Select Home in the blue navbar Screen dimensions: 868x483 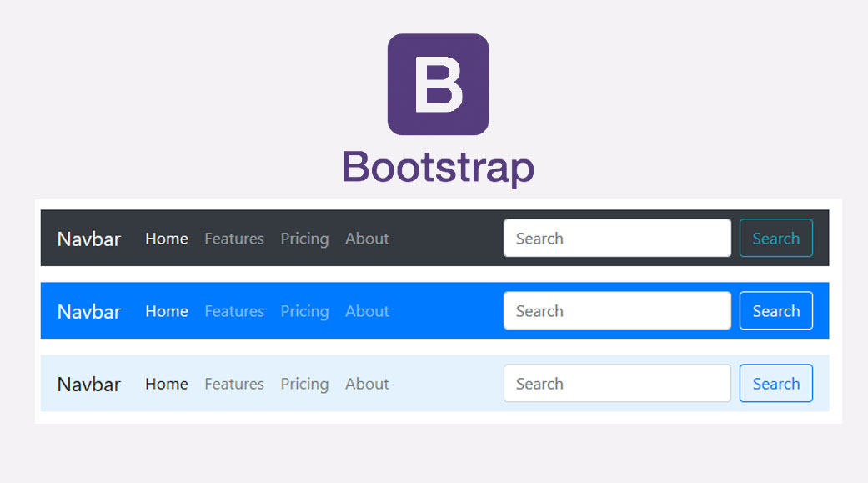pos(167,311)
